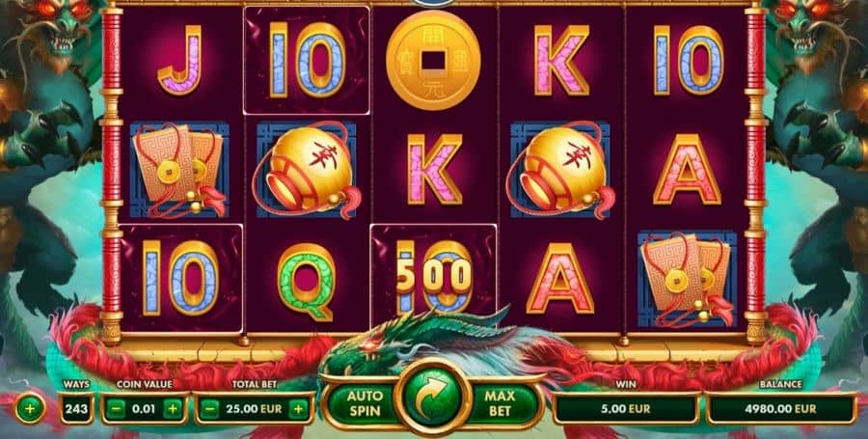Image resolution: width=868 pixels, height=439 pixels.
Task: Lower total bet using the minus button
Action: [208, 409]
